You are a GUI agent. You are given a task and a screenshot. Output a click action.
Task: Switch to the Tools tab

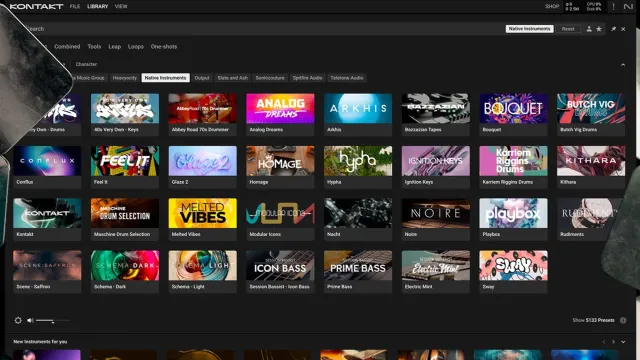coord(94,47)
